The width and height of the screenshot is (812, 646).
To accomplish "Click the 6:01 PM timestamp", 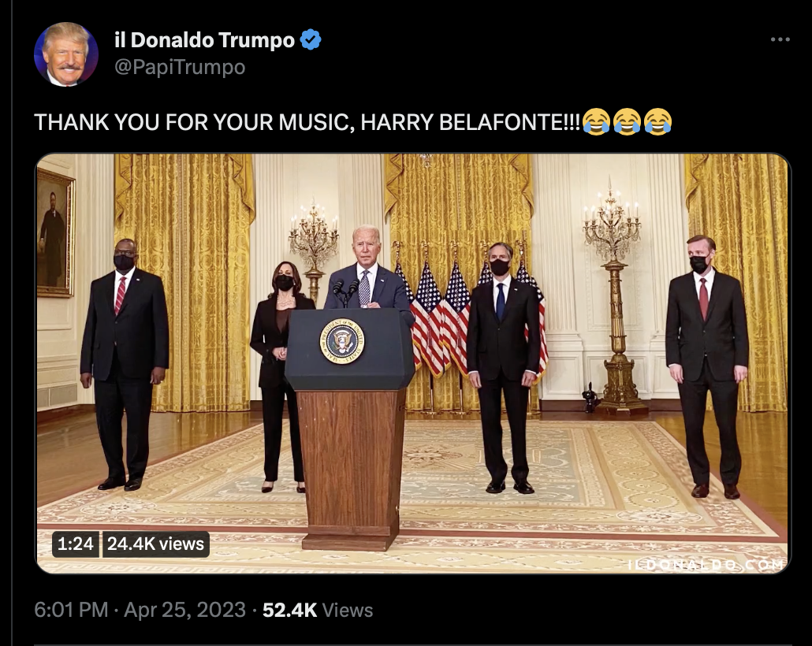I will [x=72, y=610].
